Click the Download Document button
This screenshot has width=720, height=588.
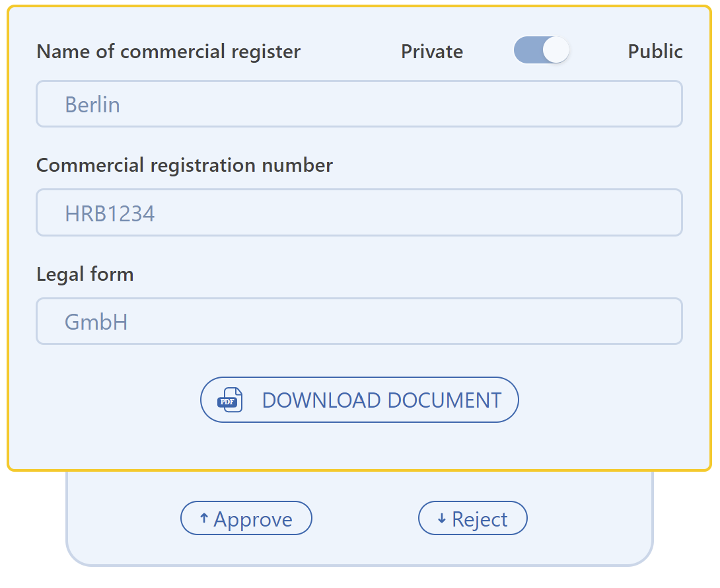tap(359, 400)
